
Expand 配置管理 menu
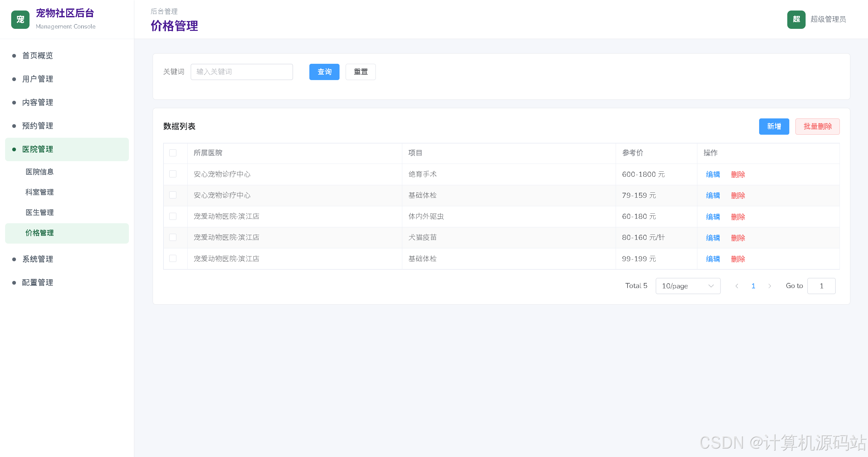tap(67, 283)
